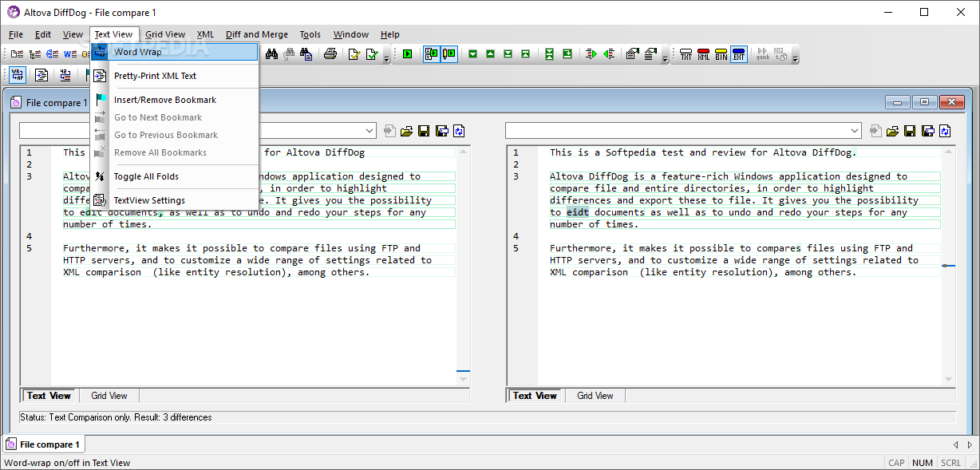This screenshot has height=470, width=980.
Task: Select right pane Text View tab
Action: point(535,396)
